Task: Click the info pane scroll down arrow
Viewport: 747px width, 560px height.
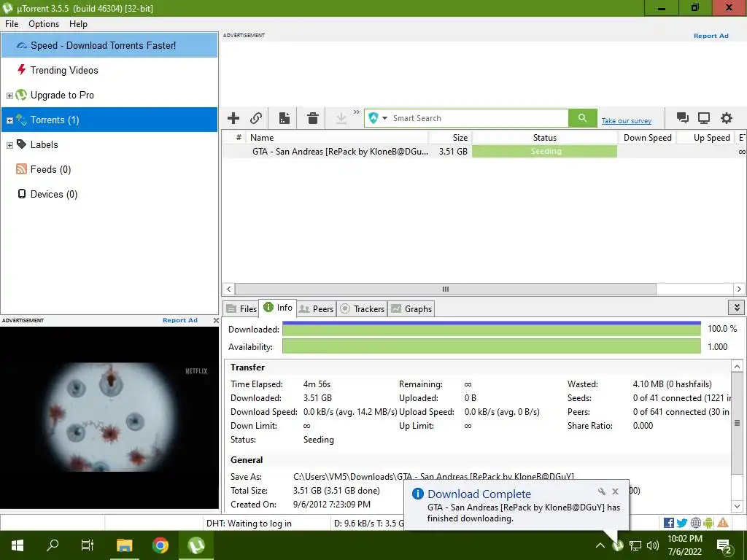Action: 737,506
